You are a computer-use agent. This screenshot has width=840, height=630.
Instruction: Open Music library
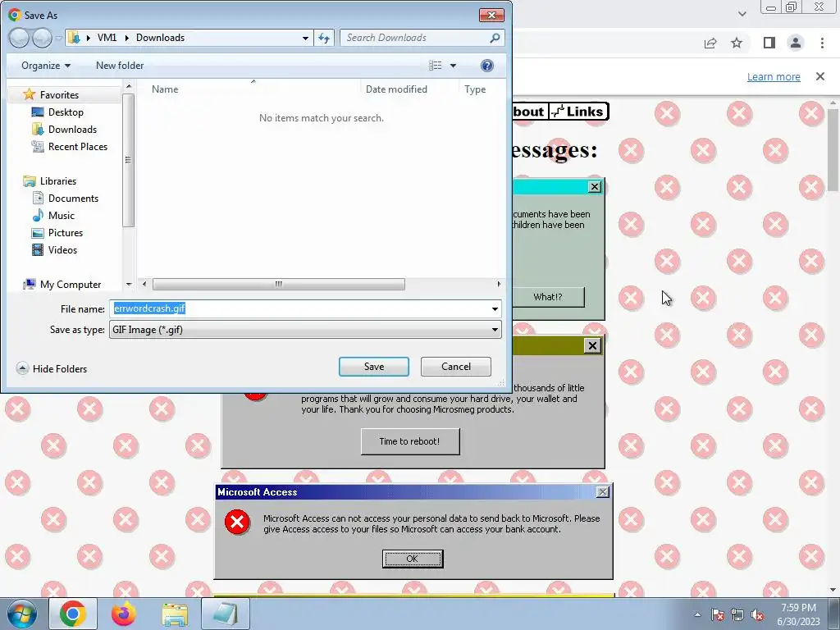[x=61, y=216]
